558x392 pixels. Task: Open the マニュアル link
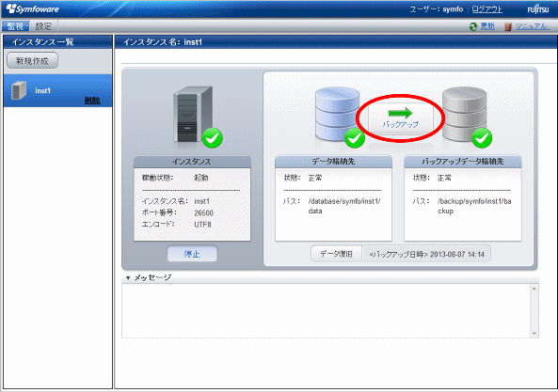click(x=533, y=26)
